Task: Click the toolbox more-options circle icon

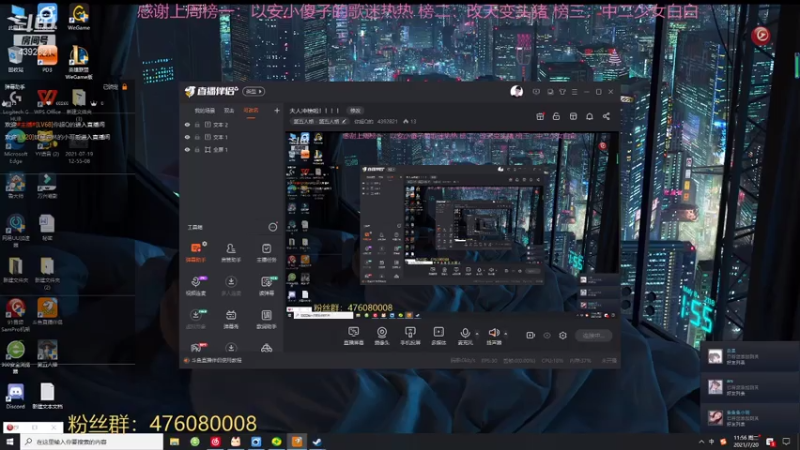Action: point(273,227)
